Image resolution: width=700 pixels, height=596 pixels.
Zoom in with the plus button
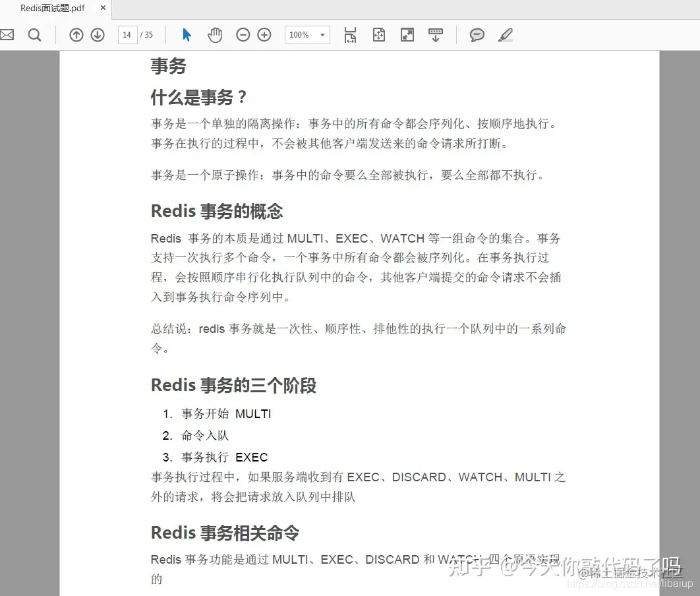pos(264,35)
